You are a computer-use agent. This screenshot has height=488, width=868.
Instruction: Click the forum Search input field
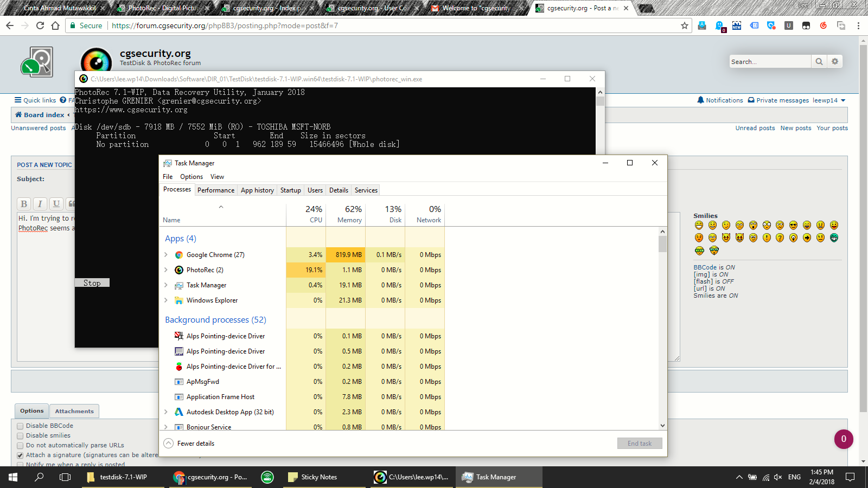[x=770, y=61]
